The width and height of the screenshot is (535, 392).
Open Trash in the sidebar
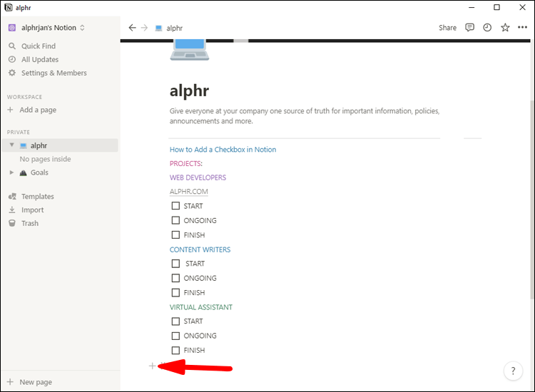pyautogui.click(x=29, y=223)
